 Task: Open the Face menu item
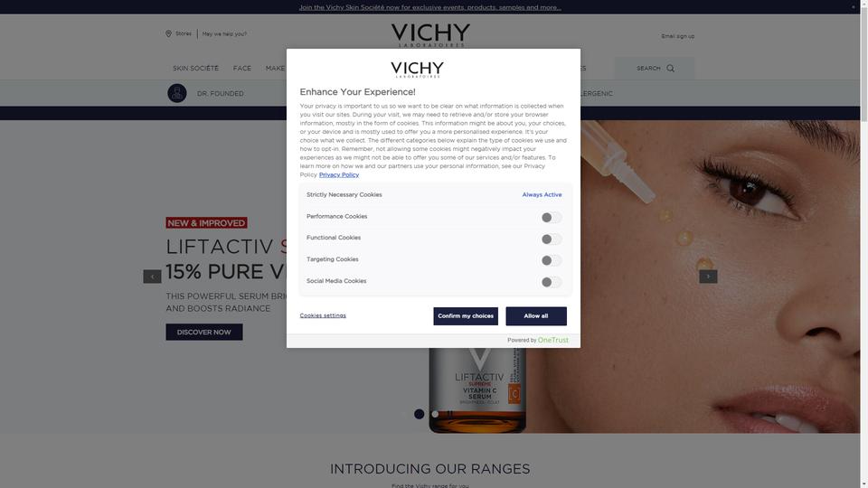tap(242, 69)
